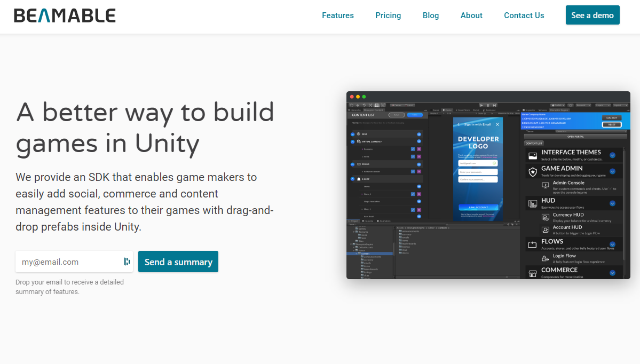Image resolution: width=640 pixels, height=364 pixels.
Task: Toggle Local handle mode in Unity toolbar
Action: (x=408, y=105)
